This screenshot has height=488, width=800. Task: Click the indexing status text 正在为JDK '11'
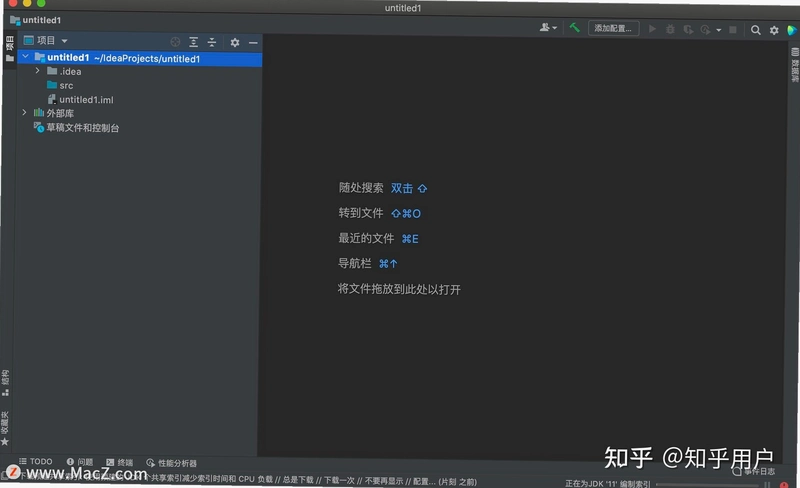[x=607, y=483]
